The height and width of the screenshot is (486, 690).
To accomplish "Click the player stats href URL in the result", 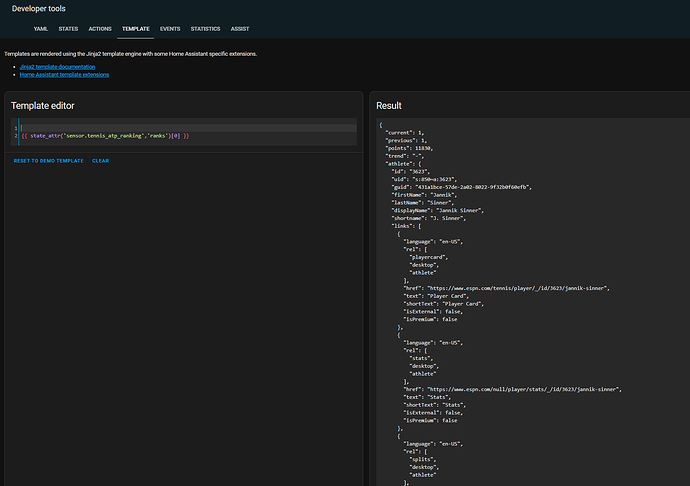I will click(x=520, y=388).
